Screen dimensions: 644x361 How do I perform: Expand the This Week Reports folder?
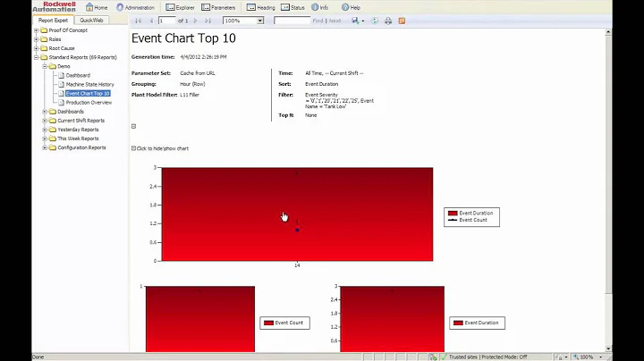tap(45, 139)
